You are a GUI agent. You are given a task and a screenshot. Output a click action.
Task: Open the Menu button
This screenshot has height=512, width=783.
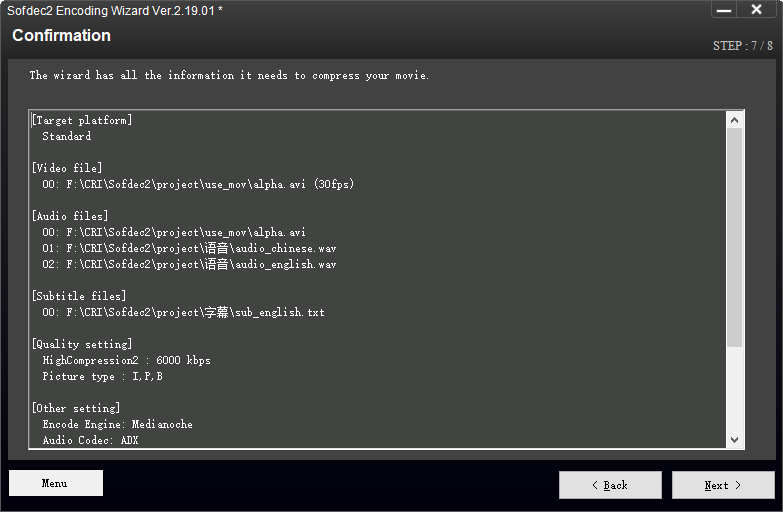[56, 483]
